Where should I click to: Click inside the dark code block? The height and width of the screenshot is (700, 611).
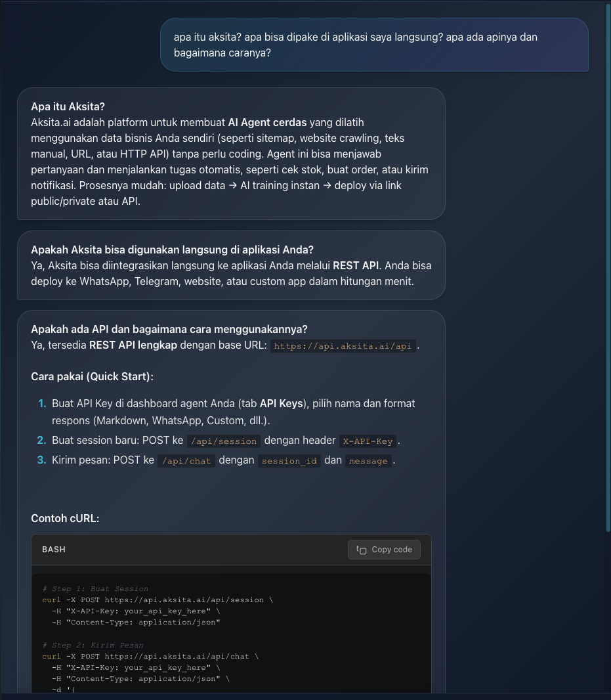click(x=230, y=630)
